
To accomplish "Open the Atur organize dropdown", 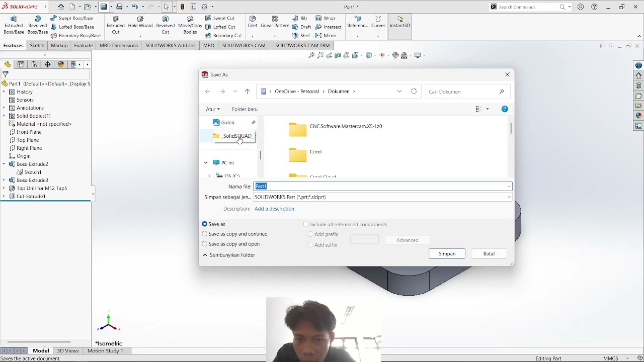I will click(x=213, y=109).
